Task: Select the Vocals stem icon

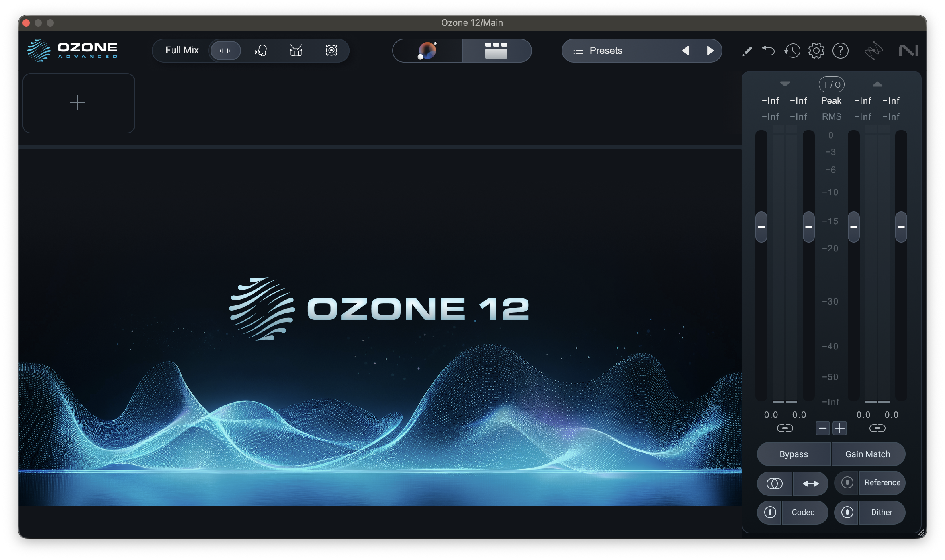Action: pos(260,50)
